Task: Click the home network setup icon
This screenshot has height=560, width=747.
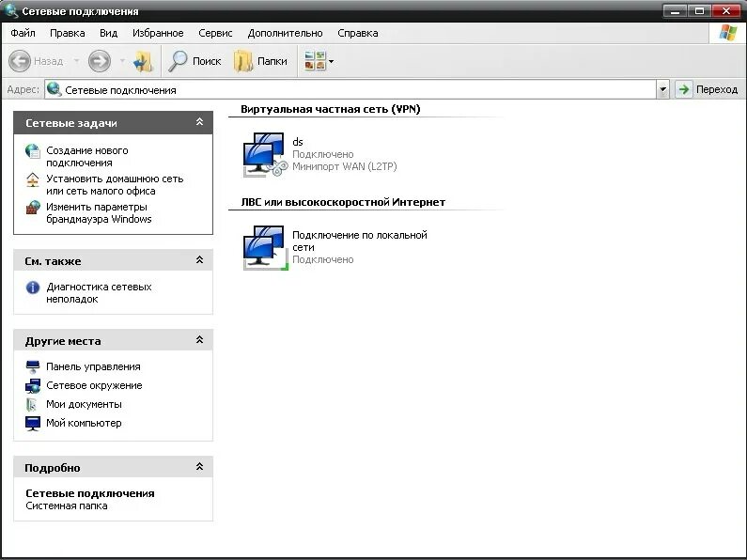Action: coord(32,179)
